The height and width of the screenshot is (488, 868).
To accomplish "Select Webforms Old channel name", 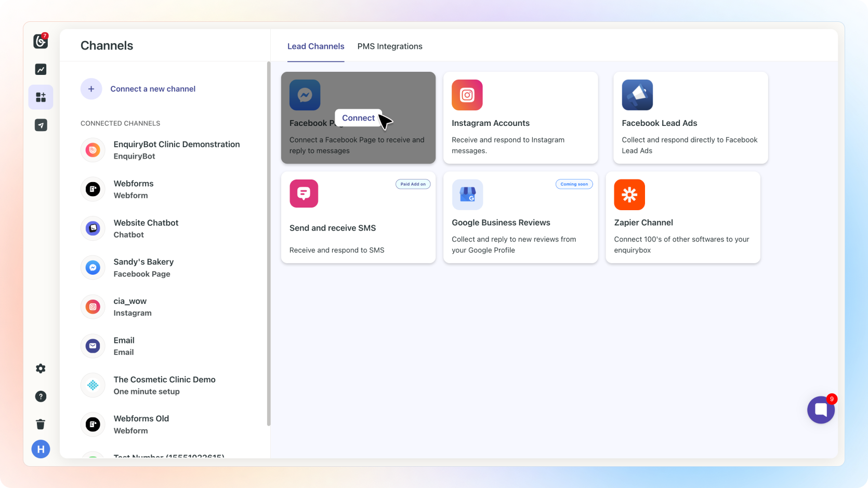I will click(141, 418).
